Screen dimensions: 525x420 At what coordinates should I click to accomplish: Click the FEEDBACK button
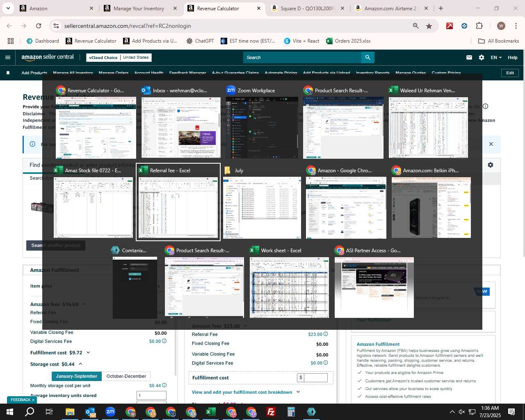click(23, 400)
